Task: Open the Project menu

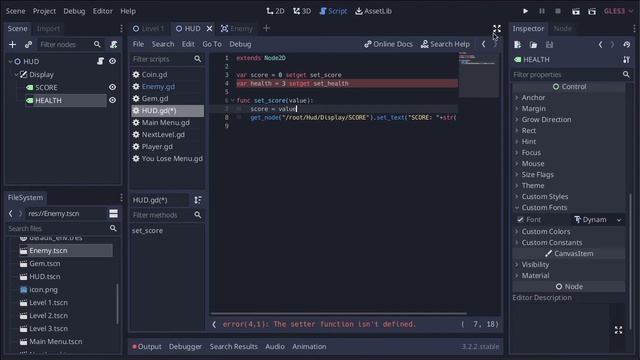Action: point(44,11)
